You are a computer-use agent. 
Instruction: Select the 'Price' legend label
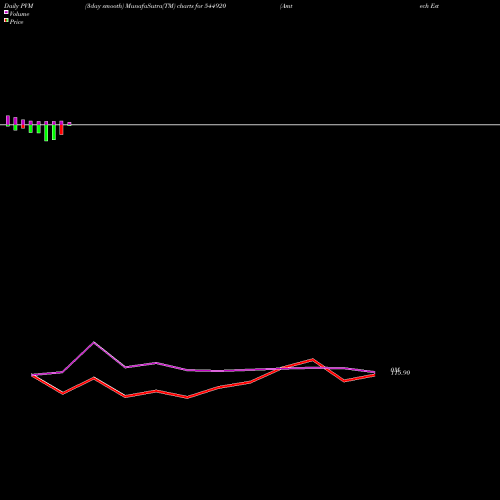16,22
